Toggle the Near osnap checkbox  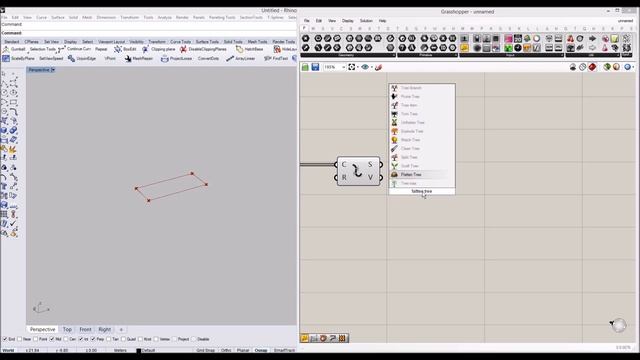pos(20,339)
